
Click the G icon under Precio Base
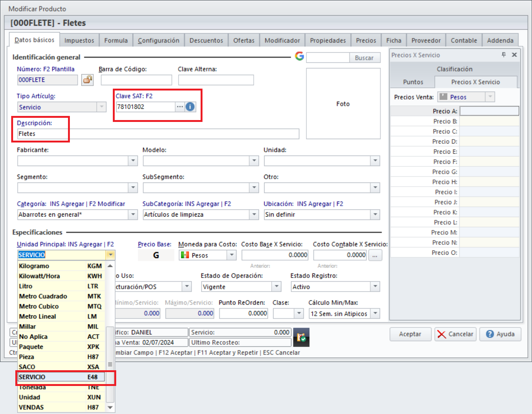coord(156,255)
